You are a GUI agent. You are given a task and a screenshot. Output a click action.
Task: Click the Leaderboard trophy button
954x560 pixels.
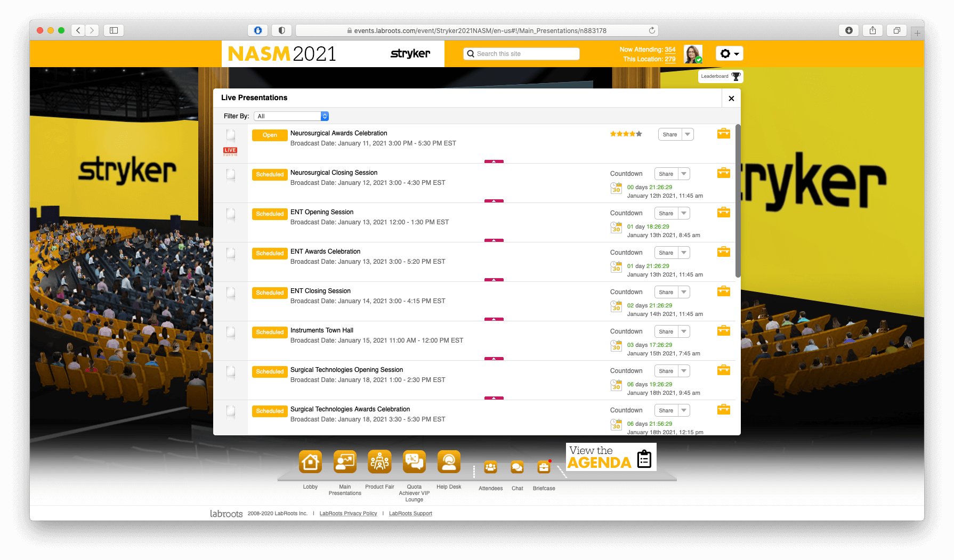[721, 76]
